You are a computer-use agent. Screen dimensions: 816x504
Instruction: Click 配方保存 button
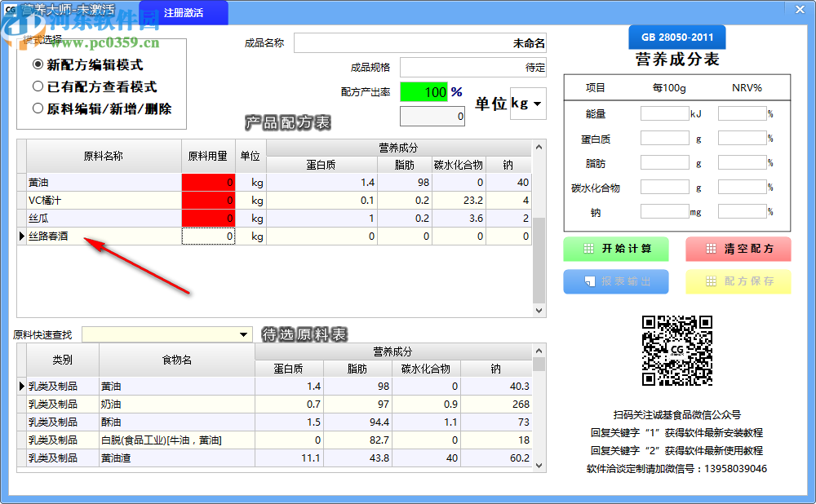pos(738,281)
